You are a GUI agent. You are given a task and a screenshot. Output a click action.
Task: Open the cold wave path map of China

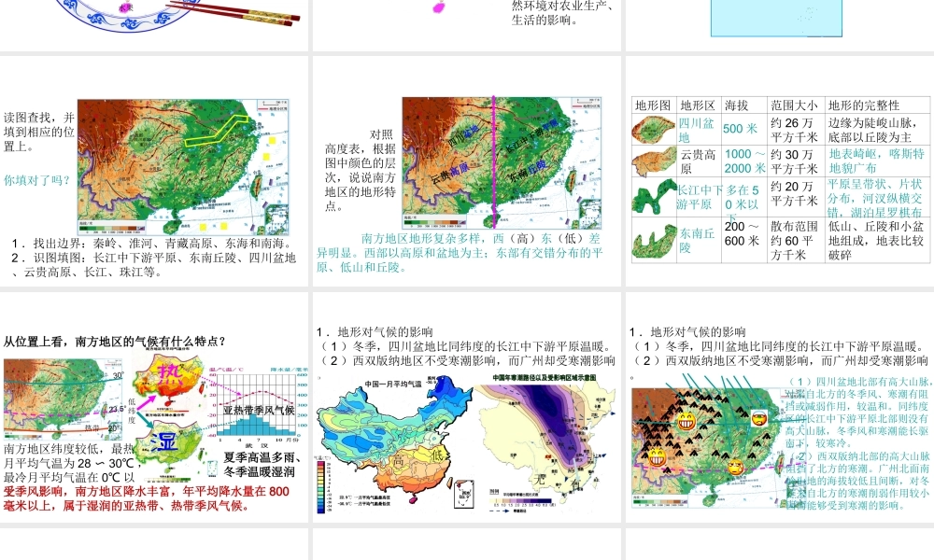[544, 443]
